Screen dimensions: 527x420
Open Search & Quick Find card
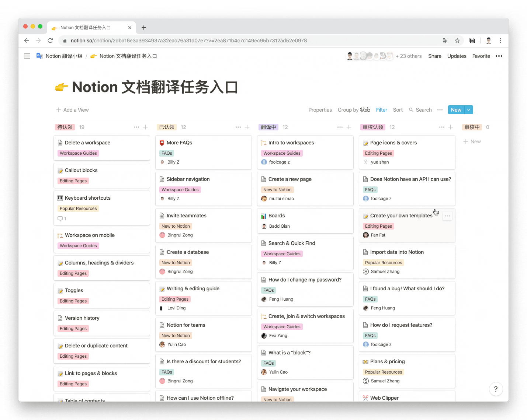click(305, 253)
